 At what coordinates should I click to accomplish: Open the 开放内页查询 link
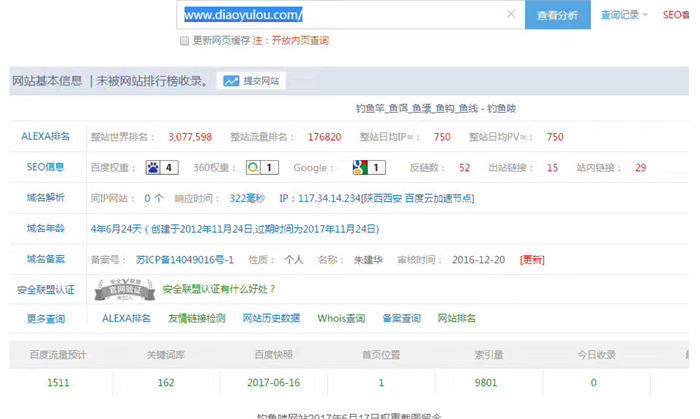point(300,41)
